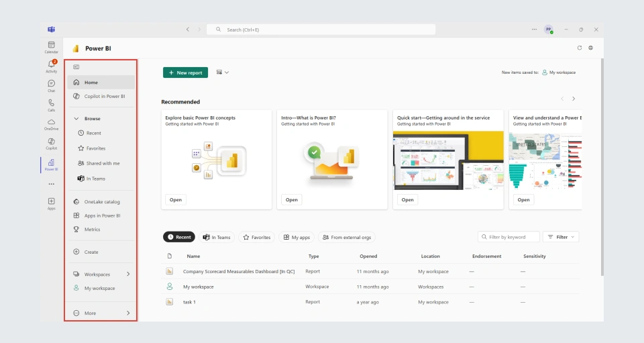The height and width of the screenshot is (343, 644).
Task: Sort by the Type column header
Action: coord(314,256)
